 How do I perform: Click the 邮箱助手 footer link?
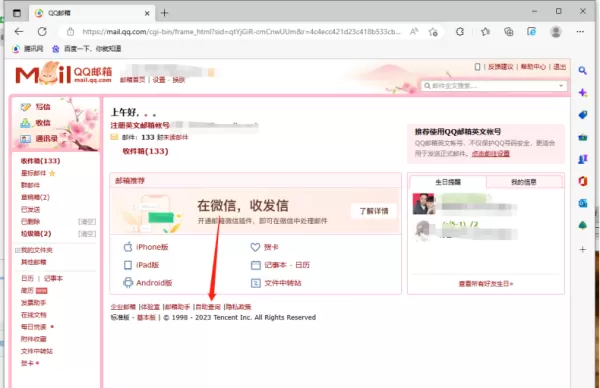(x=178, y=307)
